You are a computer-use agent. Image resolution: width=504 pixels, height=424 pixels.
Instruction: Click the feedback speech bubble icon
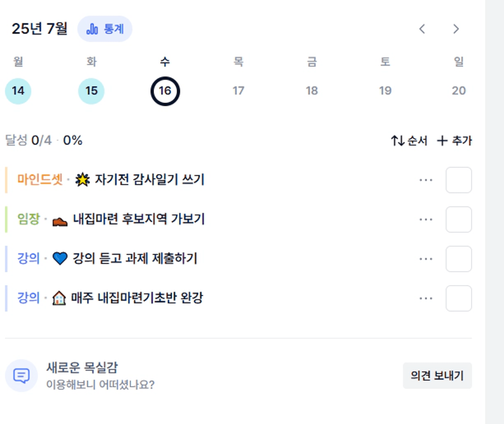click(x=21, y=375)
